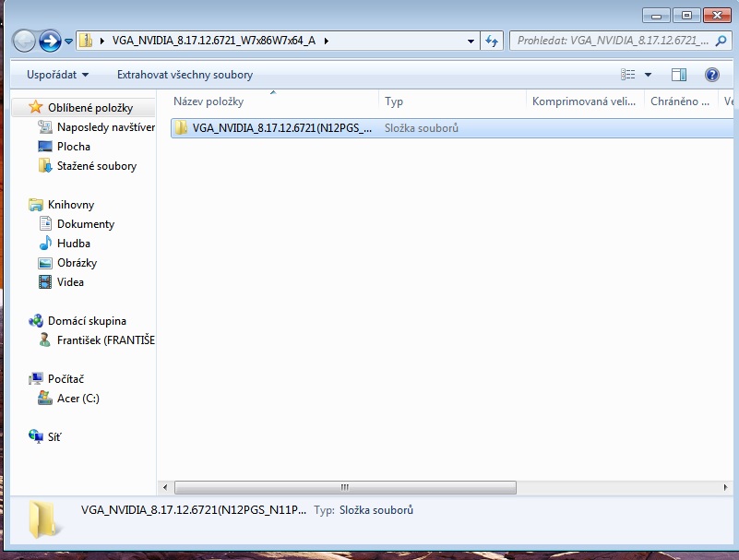Expand the arrow after the archive path name

(x=327, y=41)
